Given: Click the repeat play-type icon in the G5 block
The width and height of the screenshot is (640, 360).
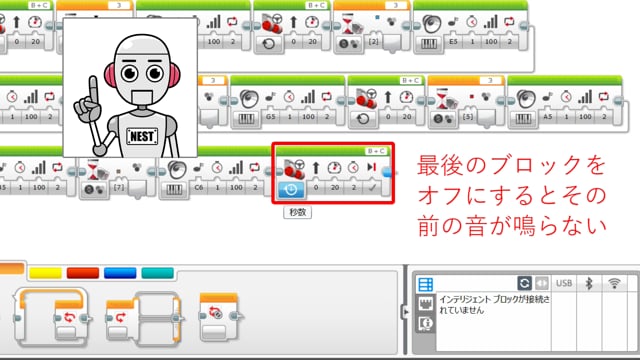Looking at the screenshot, I should tap(327, 97).
